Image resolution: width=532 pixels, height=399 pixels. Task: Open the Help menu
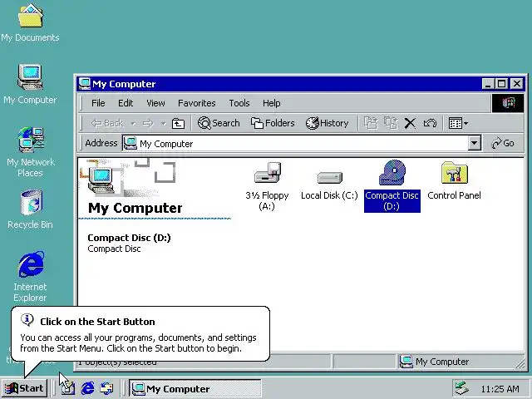click(272, 103)
